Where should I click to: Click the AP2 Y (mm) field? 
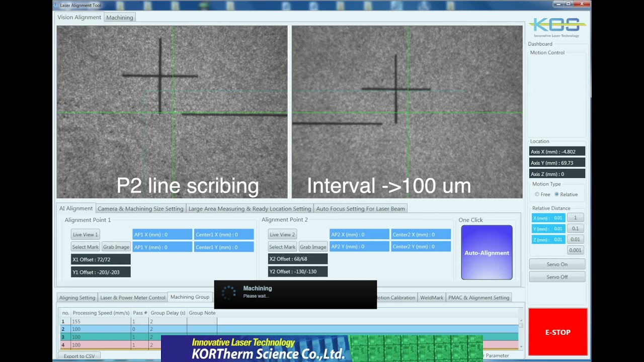coord(359,246)
